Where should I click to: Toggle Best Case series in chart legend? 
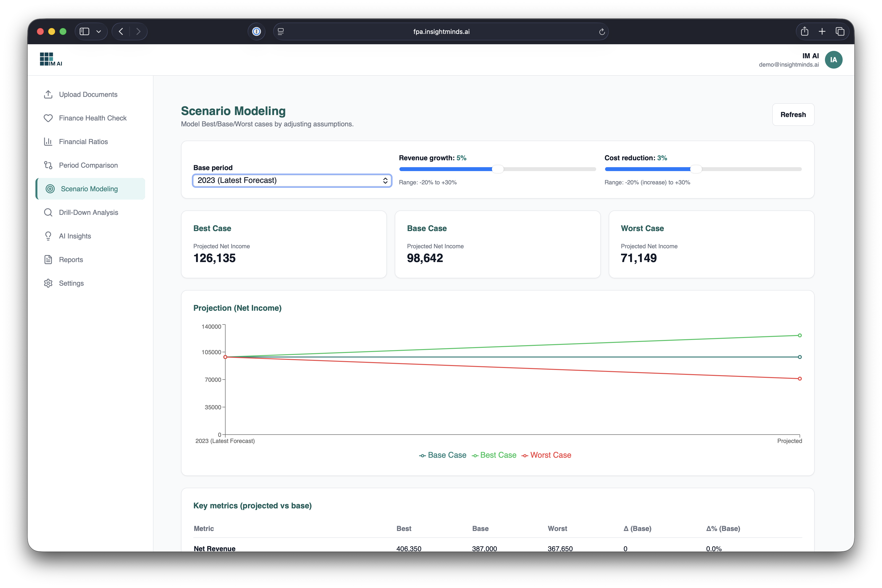coord(494,455)
